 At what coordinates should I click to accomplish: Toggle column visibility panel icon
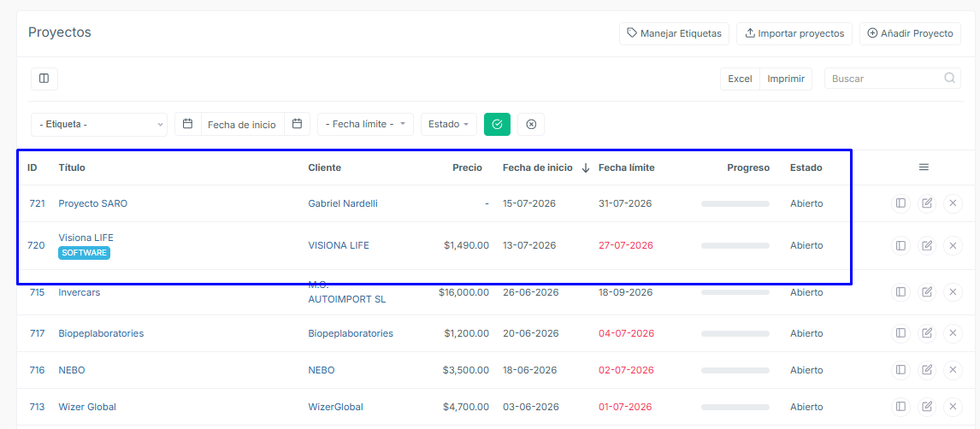(x=44, y=79)
